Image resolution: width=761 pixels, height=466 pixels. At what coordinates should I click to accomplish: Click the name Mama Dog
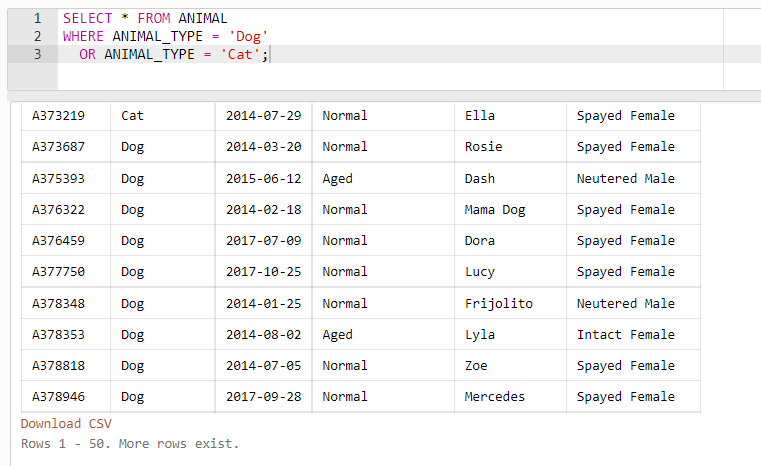(x=495, y=210)
